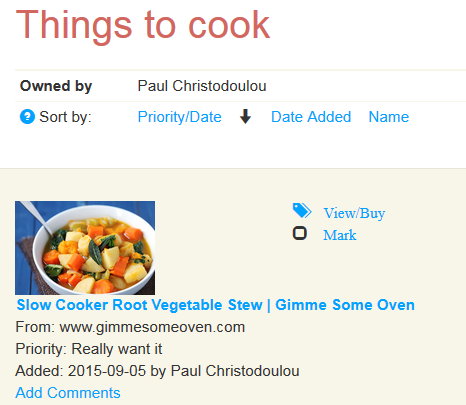Viewport: 466px width, 405px height.
Task: Click the Added 2015-09-05 date line
Action: [157, 371]
